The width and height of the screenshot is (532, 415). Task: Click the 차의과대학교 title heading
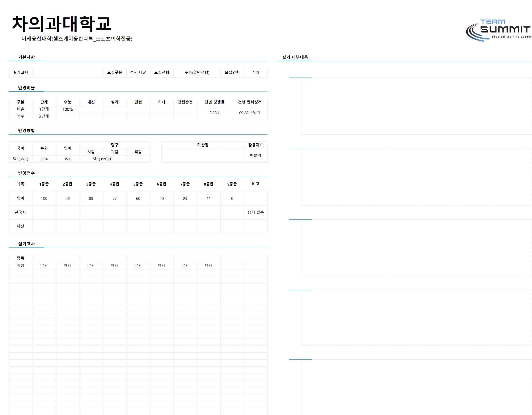(61, 24)
